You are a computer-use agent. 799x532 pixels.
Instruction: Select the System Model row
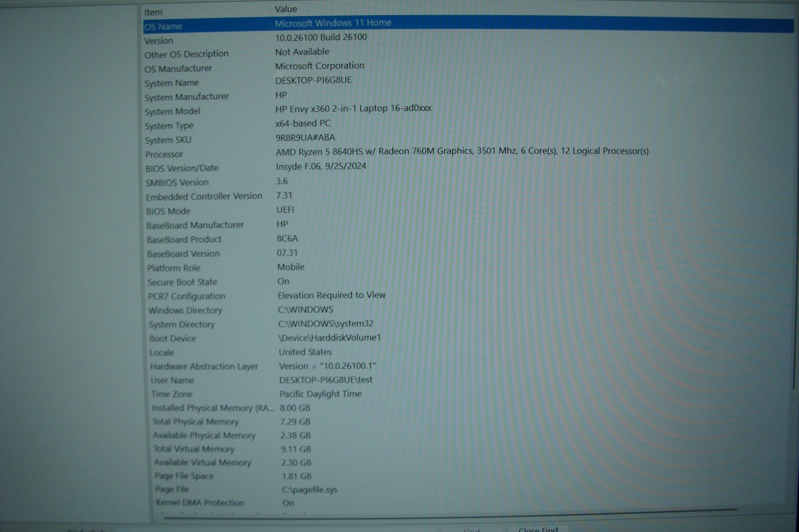172,111
